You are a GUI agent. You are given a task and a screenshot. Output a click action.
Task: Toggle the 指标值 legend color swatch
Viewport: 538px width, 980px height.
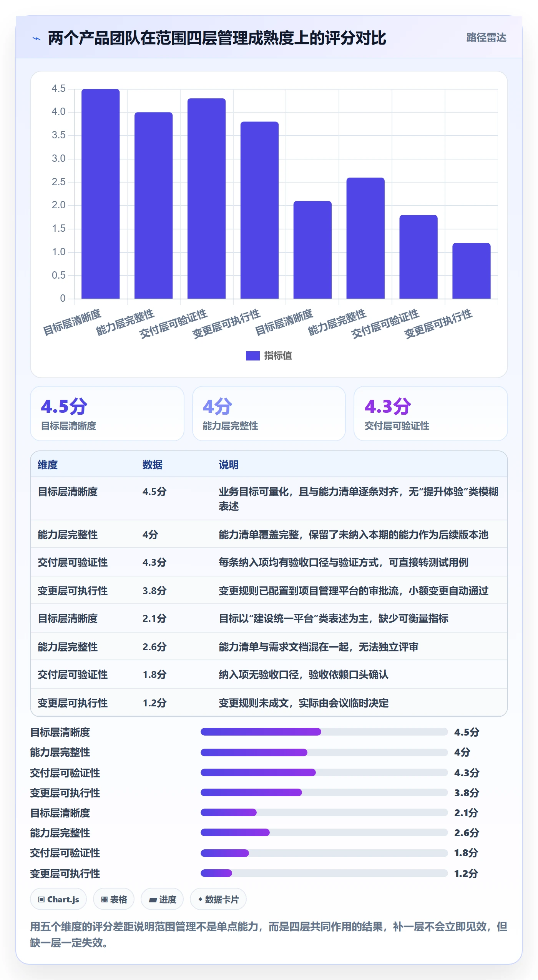click(252, 356)
